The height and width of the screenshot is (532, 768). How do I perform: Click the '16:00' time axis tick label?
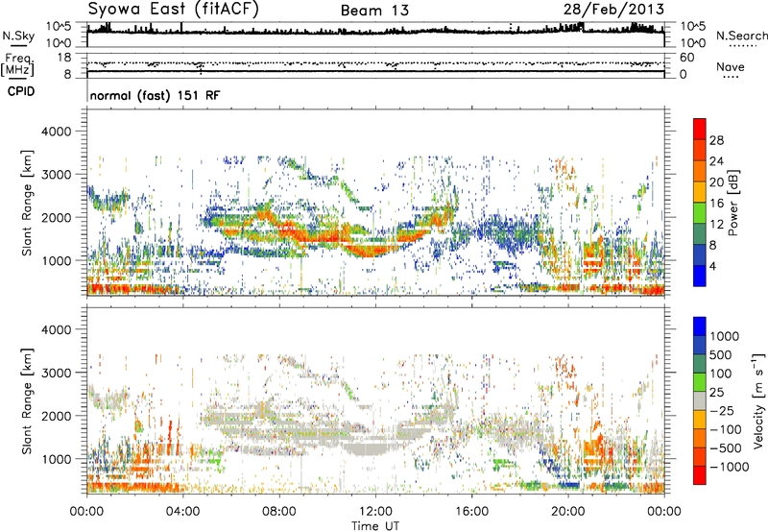pyautogui.click(x=471, y=512)
